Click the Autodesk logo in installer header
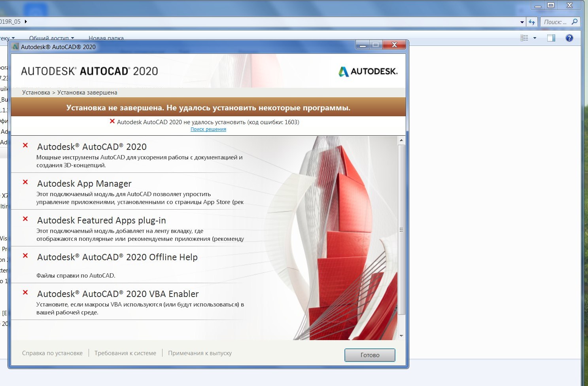 coord(368,71)
